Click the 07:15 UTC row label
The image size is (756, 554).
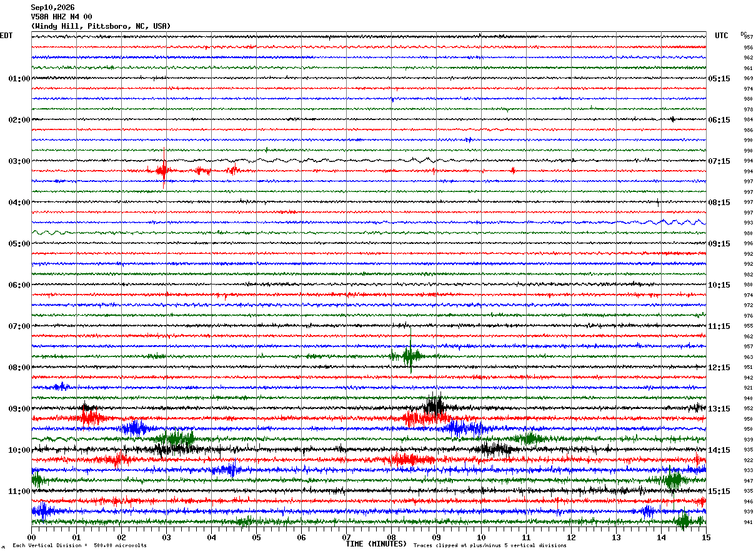click(x=719, y=161)
